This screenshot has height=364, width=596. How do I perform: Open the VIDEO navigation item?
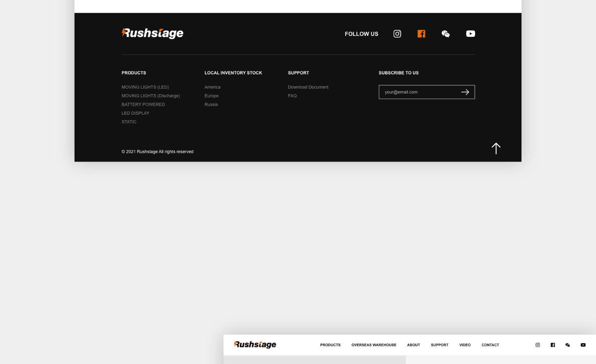point(465,345)
